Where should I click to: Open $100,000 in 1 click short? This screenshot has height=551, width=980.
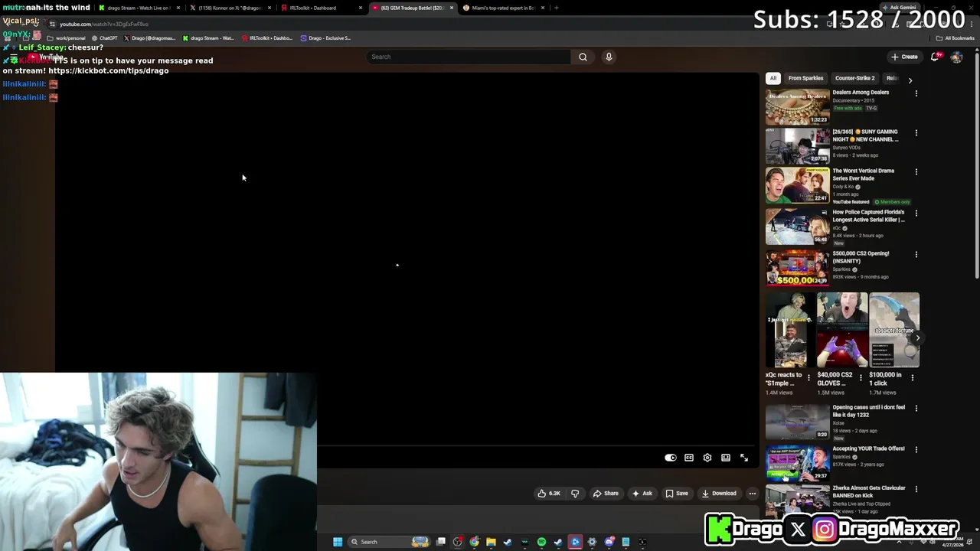(894, 331)
